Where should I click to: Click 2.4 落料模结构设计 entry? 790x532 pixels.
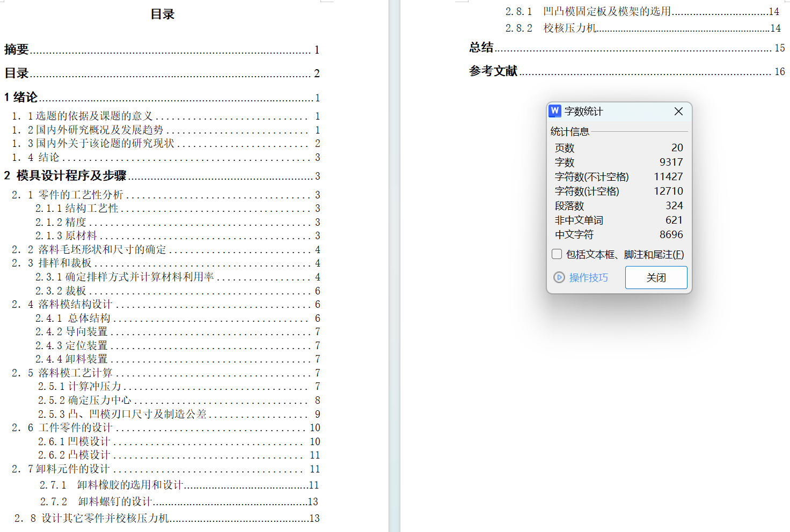coord(166,304)
